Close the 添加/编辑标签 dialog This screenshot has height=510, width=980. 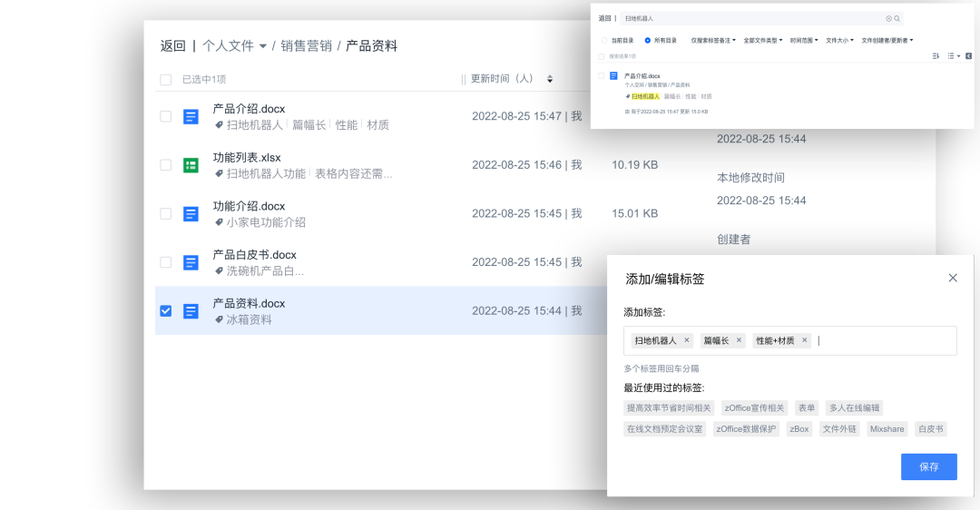click(953, 278)
